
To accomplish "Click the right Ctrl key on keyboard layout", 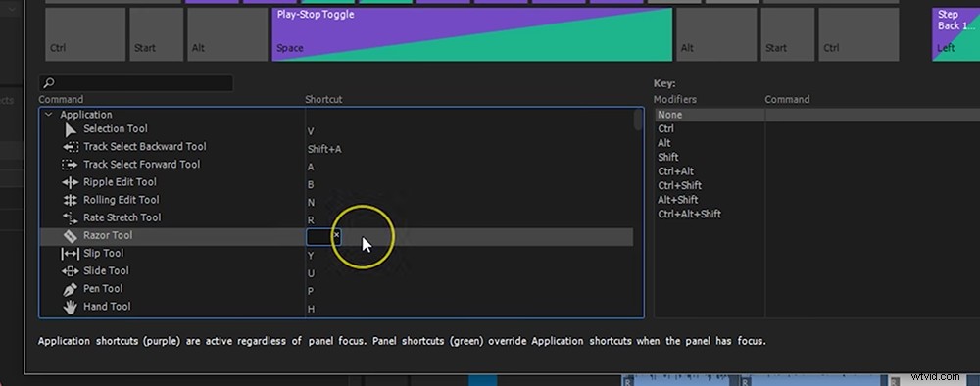I will click(858, 34).
